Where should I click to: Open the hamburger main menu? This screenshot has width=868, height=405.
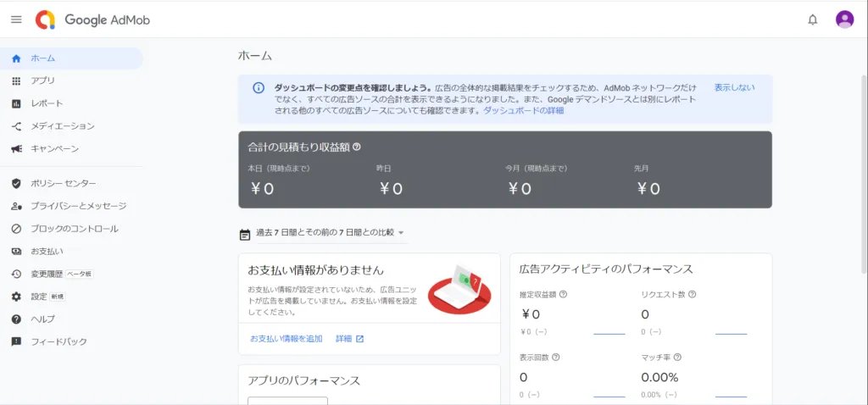17,19
